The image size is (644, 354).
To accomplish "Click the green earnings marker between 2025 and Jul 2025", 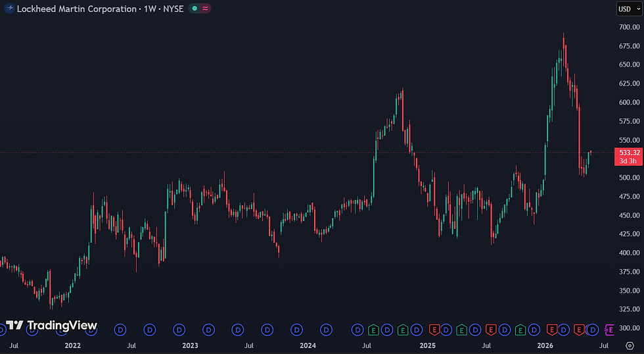I will [x=461, y=330].
